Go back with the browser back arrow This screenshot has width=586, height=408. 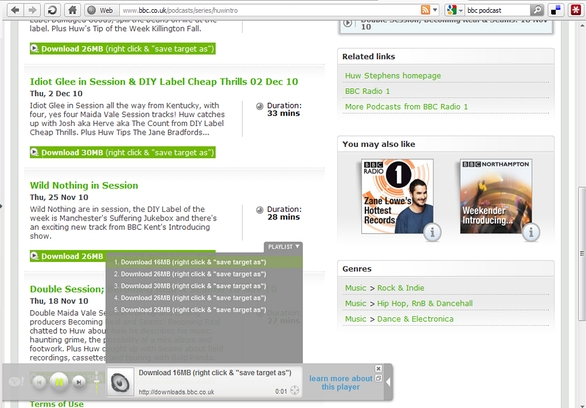coord(15,10)
